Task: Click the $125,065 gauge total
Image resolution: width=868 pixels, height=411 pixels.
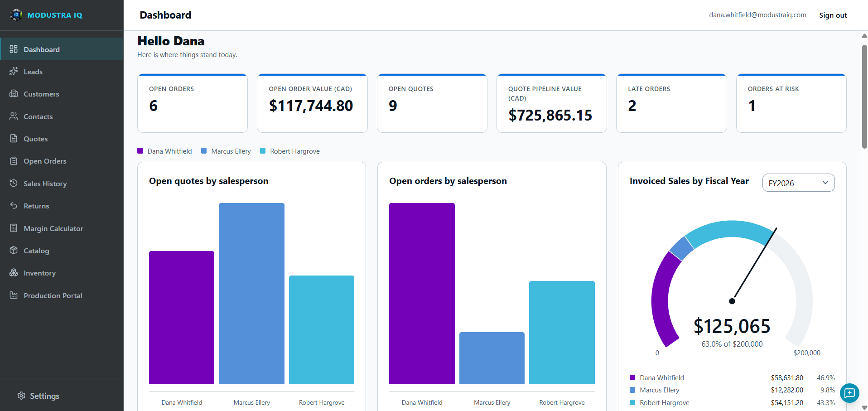Action: pos(732,326)
